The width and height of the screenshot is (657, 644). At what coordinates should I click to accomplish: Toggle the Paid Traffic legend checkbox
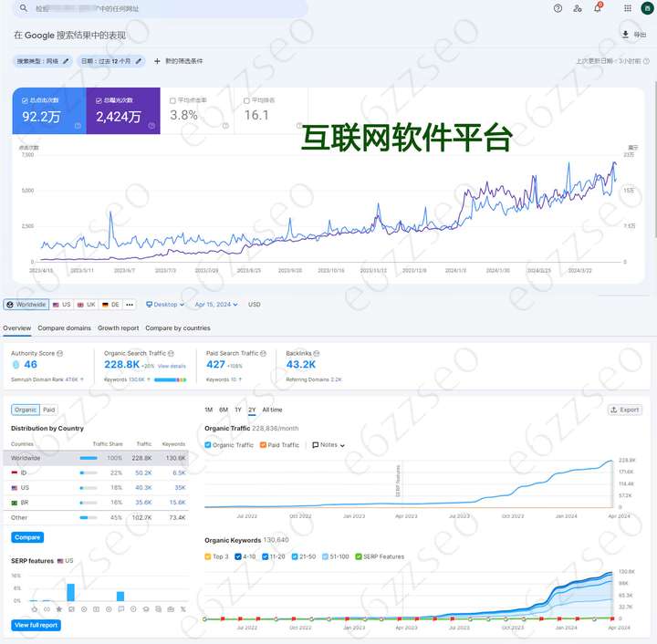pos(263,444)
